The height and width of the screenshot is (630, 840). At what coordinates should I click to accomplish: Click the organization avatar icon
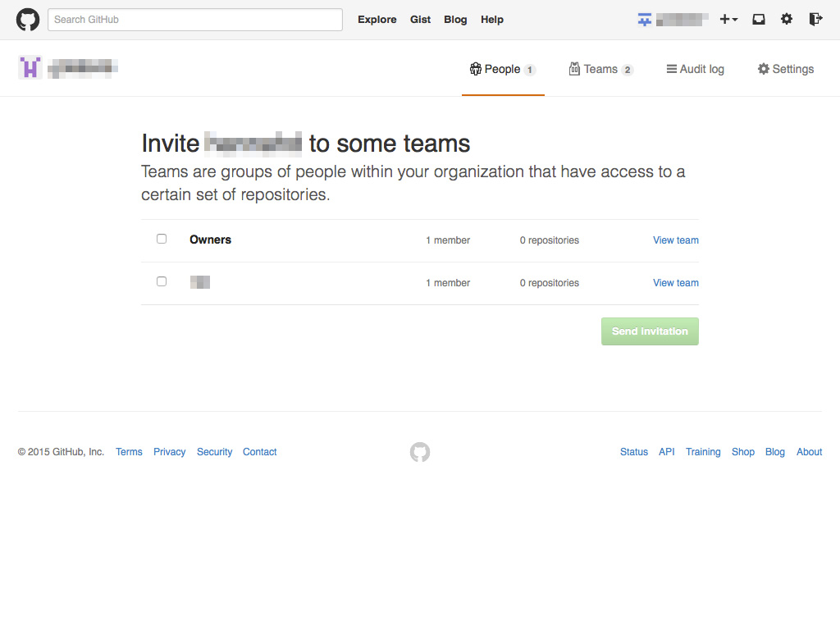[x=30, y=68]
